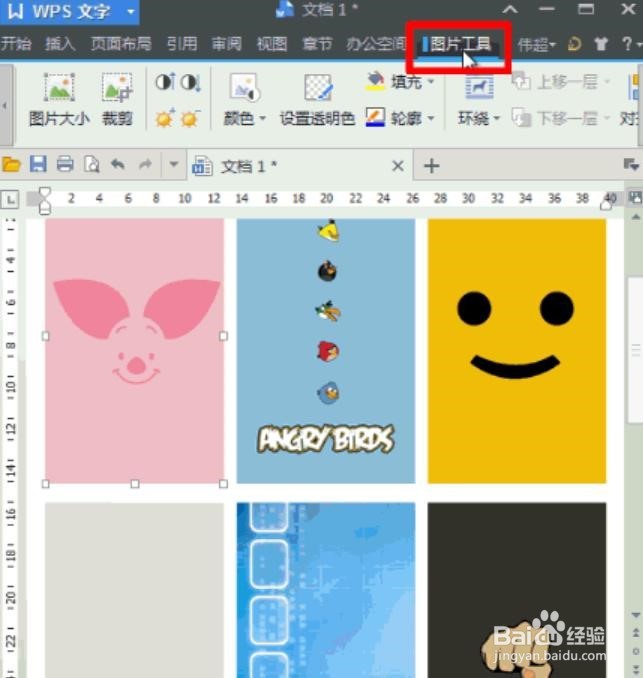Collapse the ribbon with the up chevron
Image resolution: width=643 pixels, height=678 pixels.
coord(510,9)
